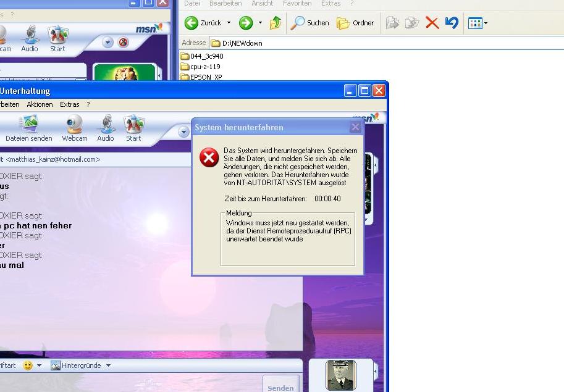564x392 pixels.
Task: Open the Aktionen menu in chat window
Action: pos(40,104)
